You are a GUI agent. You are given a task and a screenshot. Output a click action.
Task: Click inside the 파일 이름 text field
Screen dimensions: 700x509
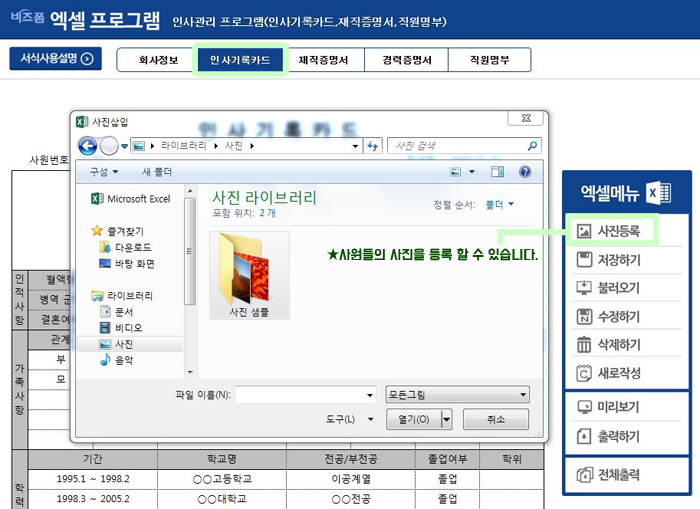click(x=300, y=395)
